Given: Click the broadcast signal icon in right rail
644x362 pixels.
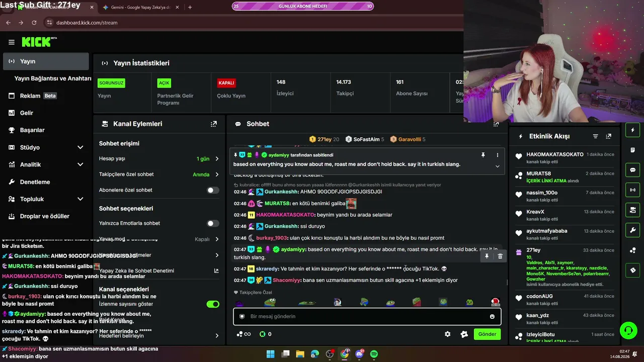Looking at the screenshot, I should 632,190.
